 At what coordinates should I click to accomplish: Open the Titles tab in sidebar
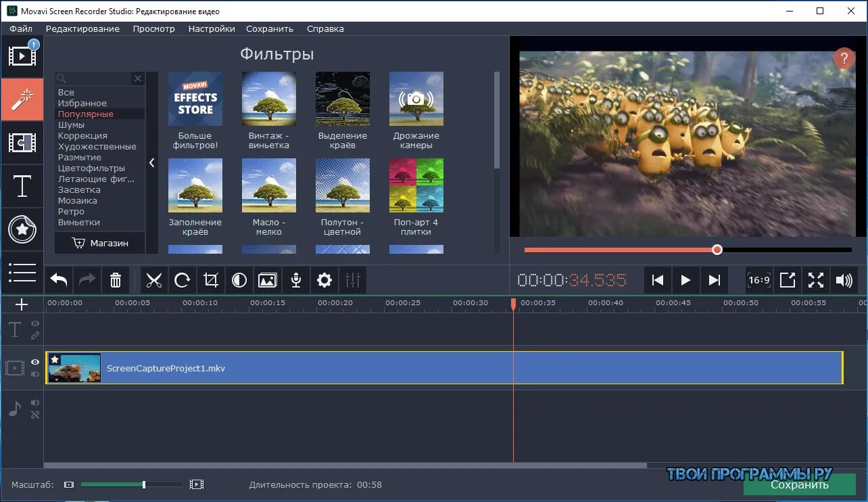tap(22, 186)
